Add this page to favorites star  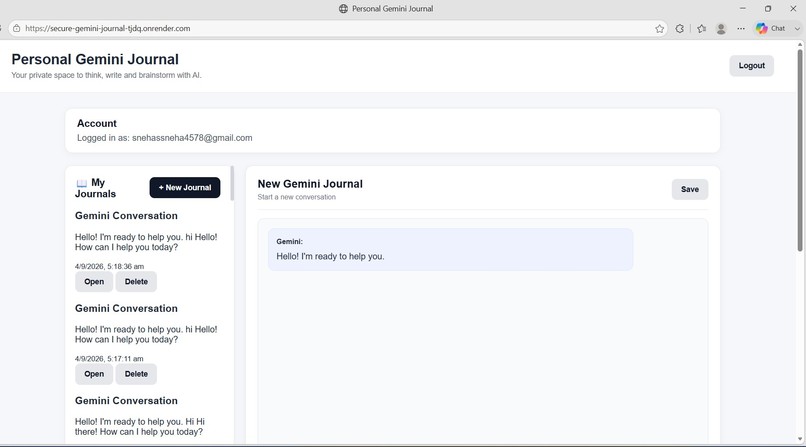[x=660, y=29]
